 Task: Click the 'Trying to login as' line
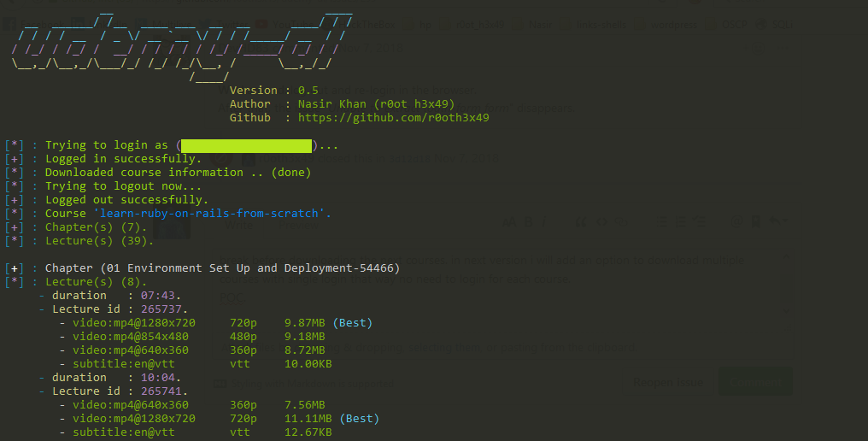click(172, 145)
